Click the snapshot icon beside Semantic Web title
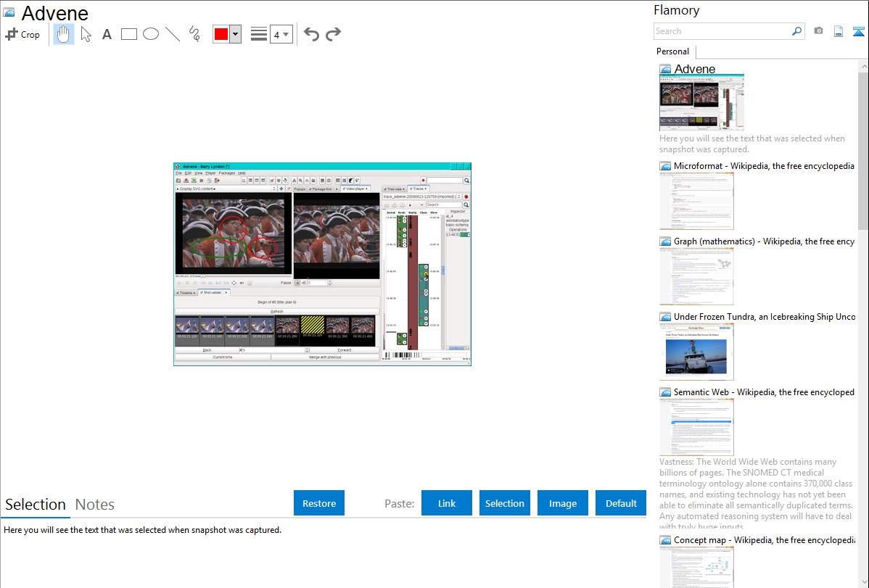Image resolution: width=869 pixels, height=588 pixels. point(665,392)
